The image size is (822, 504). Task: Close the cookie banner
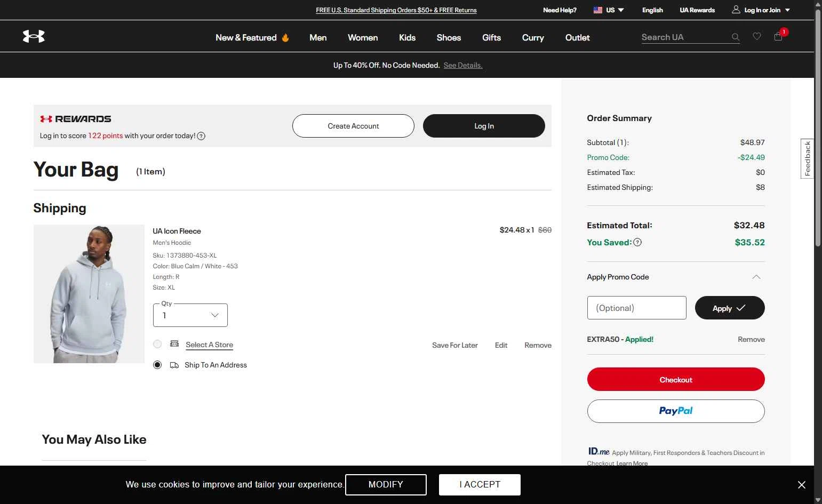pyautogui.click(x=802, y=485)
